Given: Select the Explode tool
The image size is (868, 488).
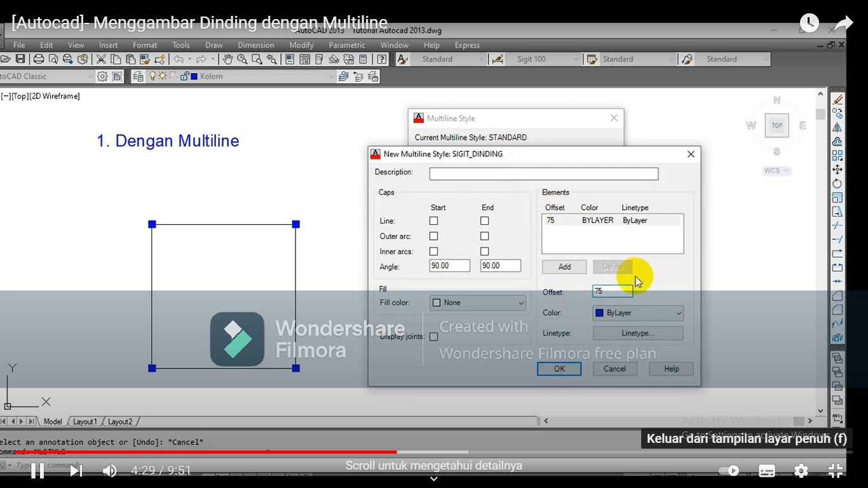Looking at the screenshot, I should tap(837, 337).
